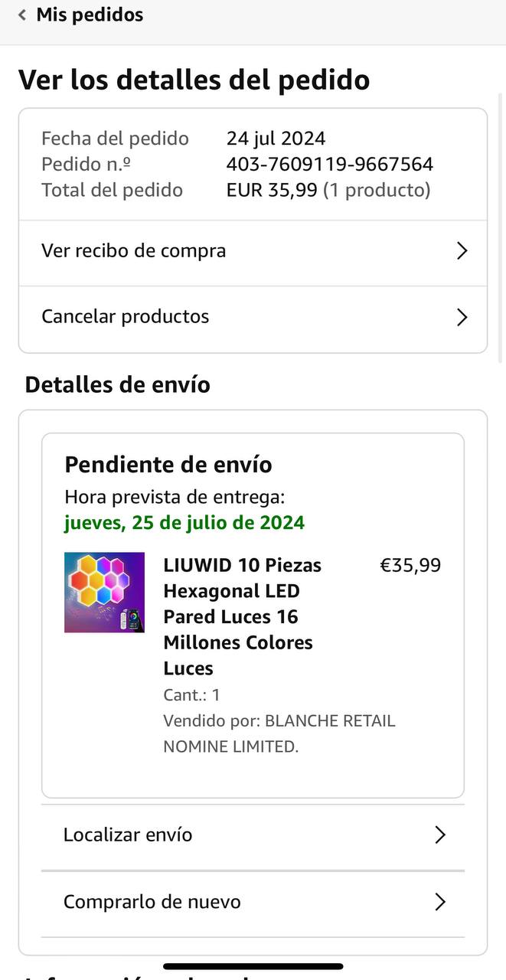
Task: Tap seller name BLANCHE RETAIL NOMINE LIMITED
Action: coord(279,733)
